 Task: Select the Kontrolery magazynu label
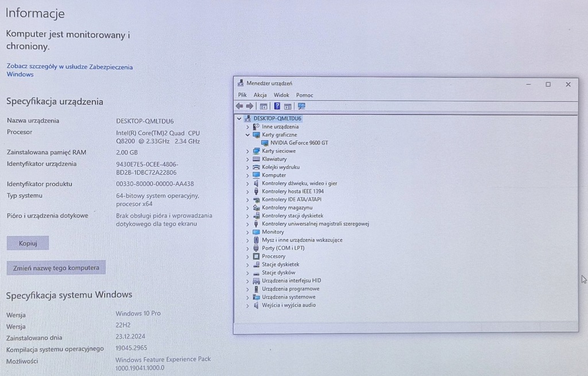click(x=287, y=208)
